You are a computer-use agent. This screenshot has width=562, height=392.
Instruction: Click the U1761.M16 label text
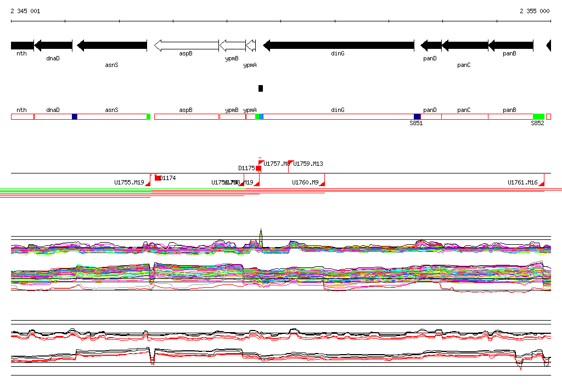click(522, 183)
